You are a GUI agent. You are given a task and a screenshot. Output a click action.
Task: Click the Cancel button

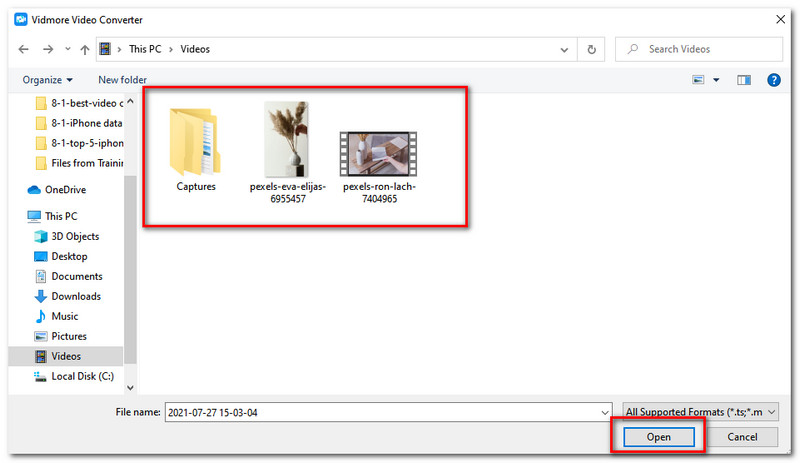tap(742, 437)
